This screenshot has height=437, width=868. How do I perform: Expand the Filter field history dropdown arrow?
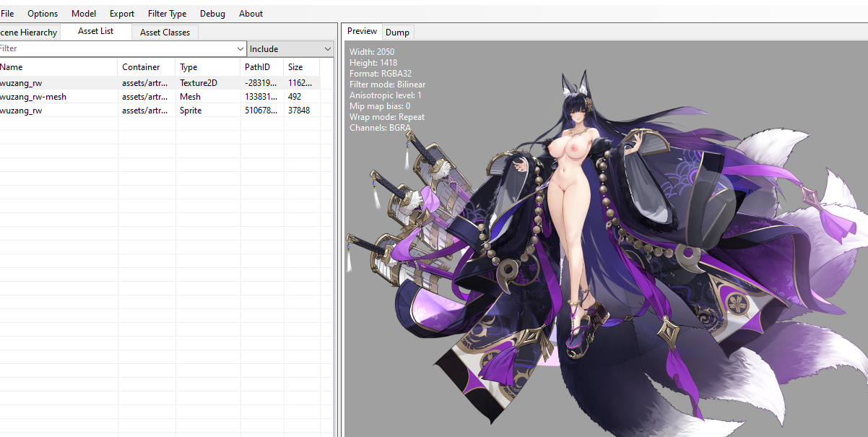(240, 49)
